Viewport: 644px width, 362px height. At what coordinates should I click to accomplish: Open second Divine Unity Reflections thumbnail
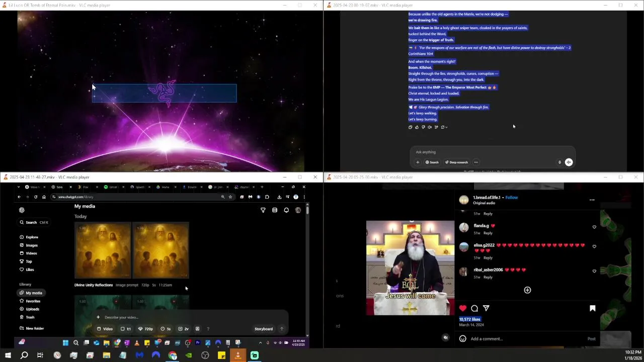pos(160,250)
